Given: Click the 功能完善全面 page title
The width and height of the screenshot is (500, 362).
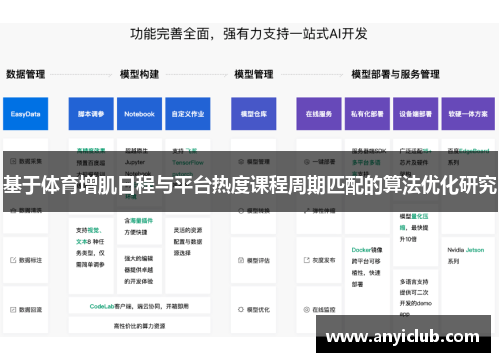Looking at the screenshot, I should 249,34.
